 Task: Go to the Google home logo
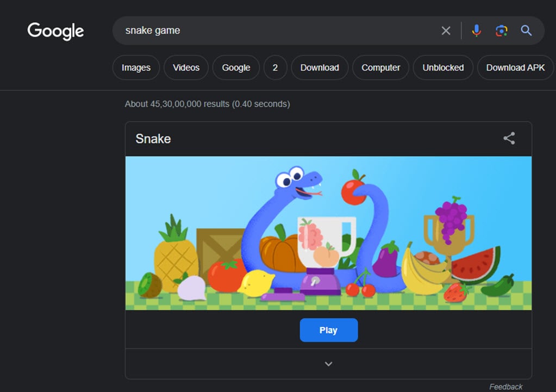click(55, 31)
